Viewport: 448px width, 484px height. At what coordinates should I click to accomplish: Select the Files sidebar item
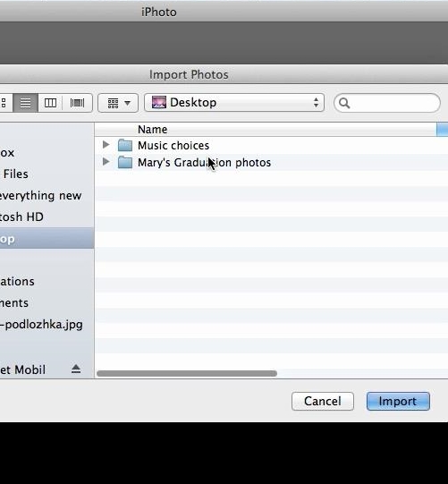[15, 174]
